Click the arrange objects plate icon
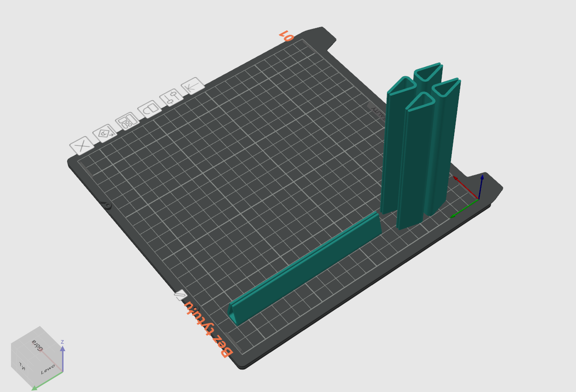 point(127,121)
